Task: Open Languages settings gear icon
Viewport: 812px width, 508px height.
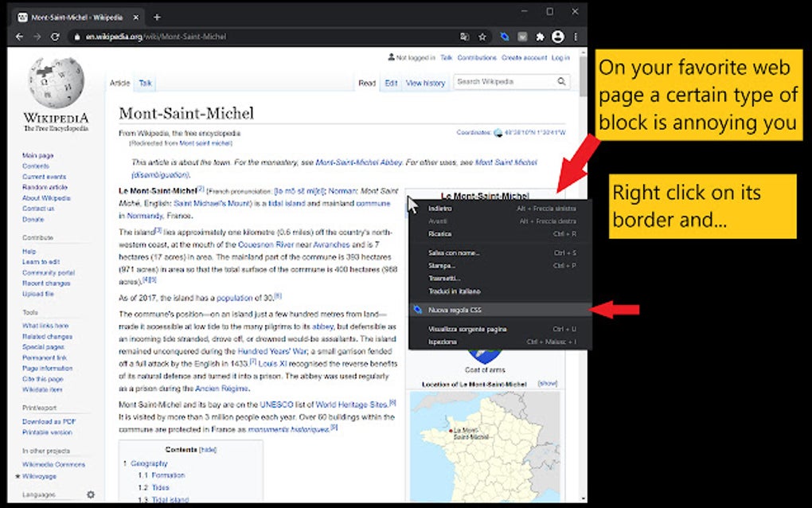Action: [91, 494]
